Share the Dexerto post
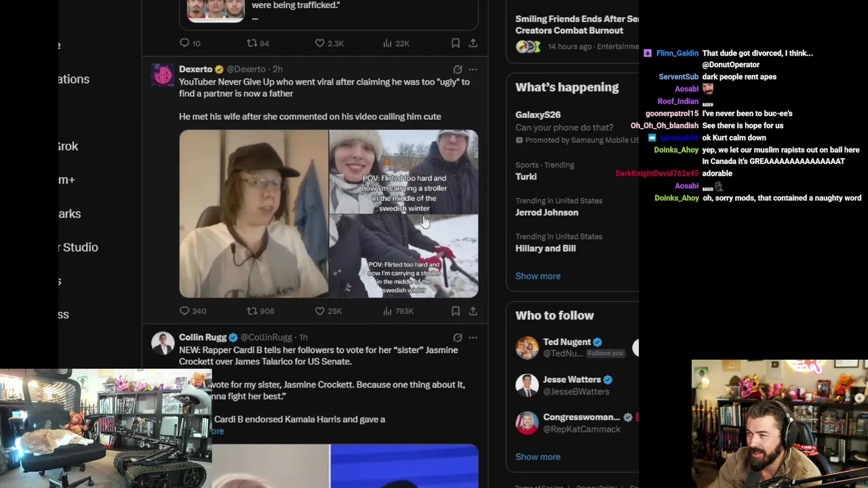Screen dimensions: 868x488 click(x=473, y=311)
